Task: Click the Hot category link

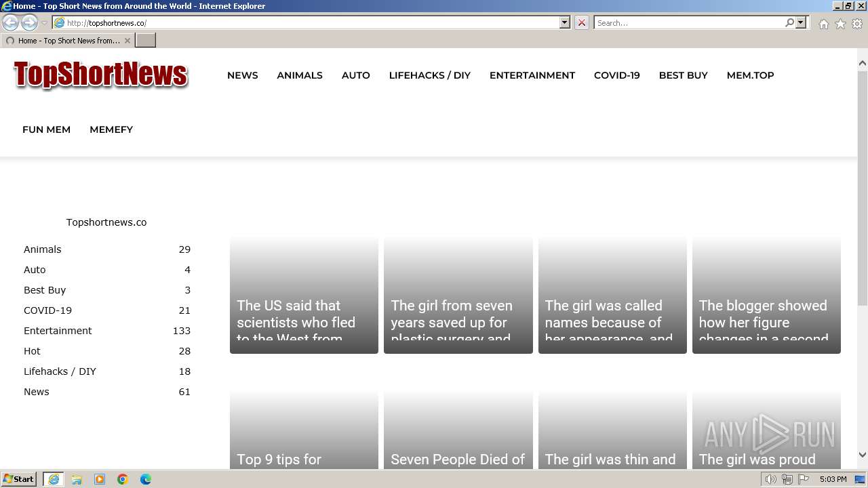Action: (x=32, y=351)
